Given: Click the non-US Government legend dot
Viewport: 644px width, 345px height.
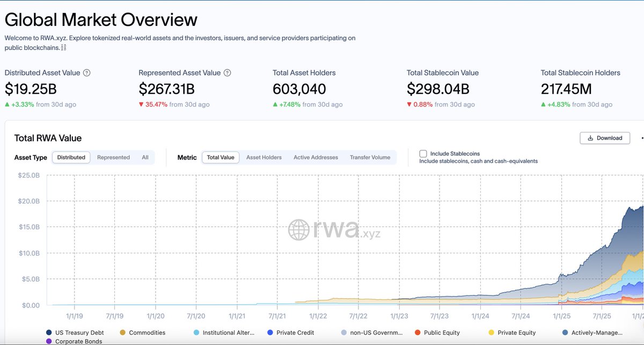Looking at the screenshot, I should 344,333.
